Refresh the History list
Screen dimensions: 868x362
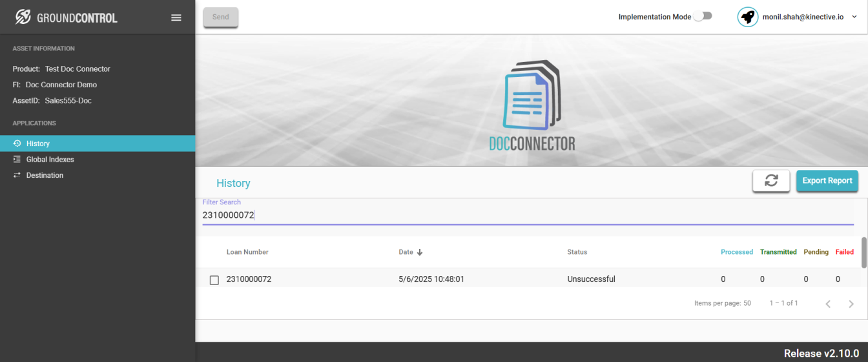771,181
